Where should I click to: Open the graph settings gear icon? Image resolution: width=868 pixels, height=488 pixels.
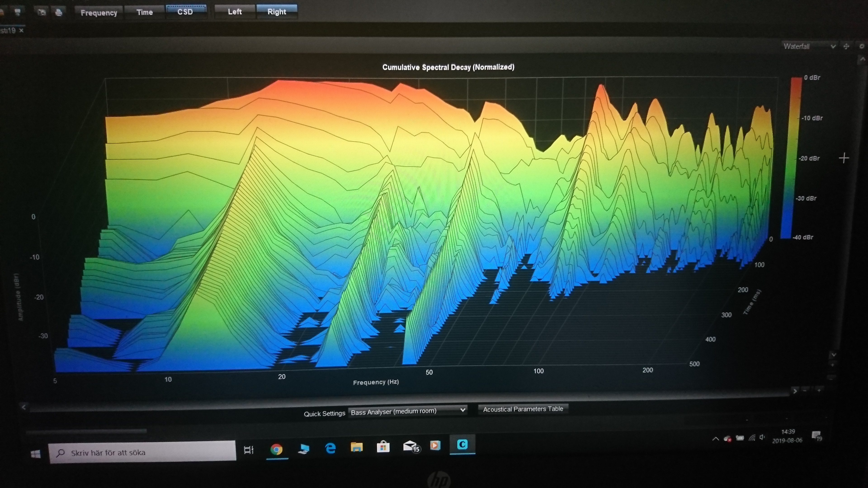click(862, 47)
